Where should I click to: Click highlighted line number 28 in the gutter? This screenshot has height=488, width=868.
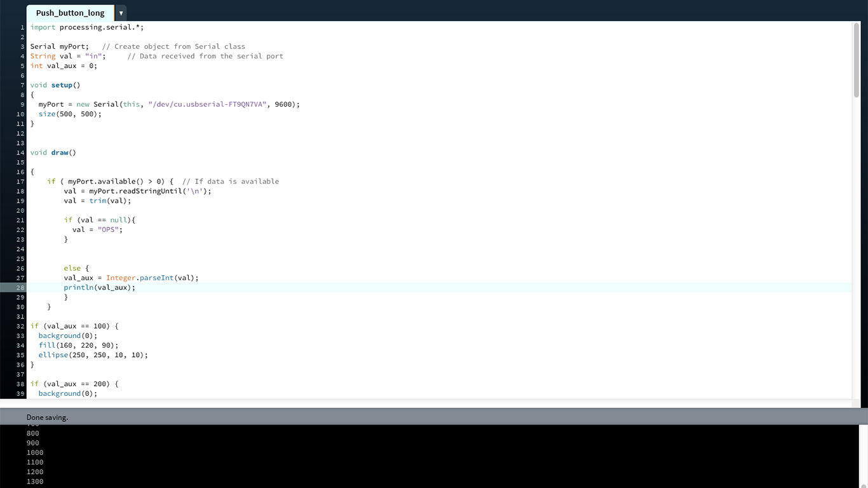(x=20, y=287)
